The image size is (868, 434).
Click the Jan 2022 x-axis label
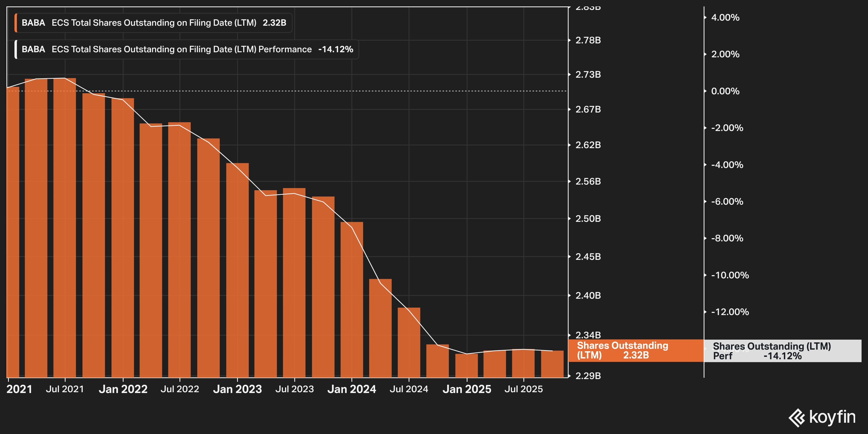(x=123, y=389)
